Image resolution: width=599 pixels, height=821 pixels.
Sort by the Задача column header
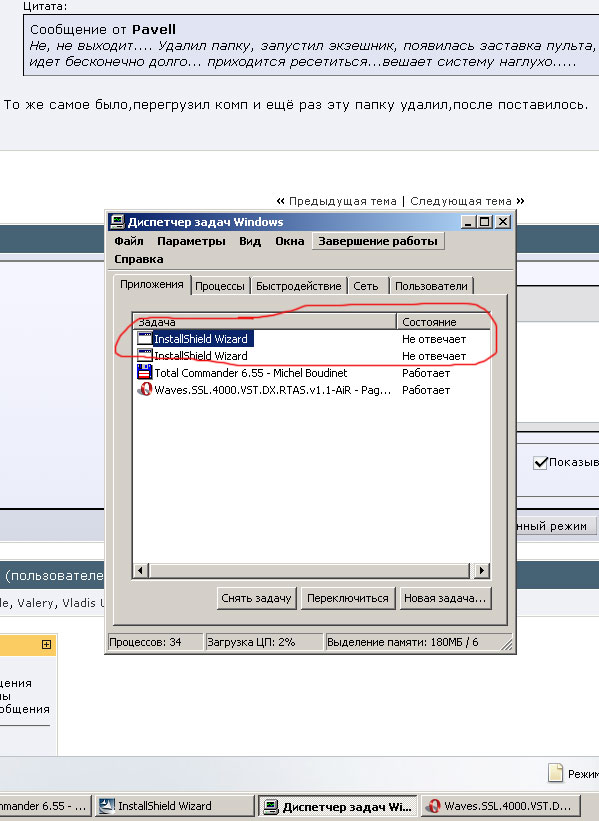tap(264, 321)
